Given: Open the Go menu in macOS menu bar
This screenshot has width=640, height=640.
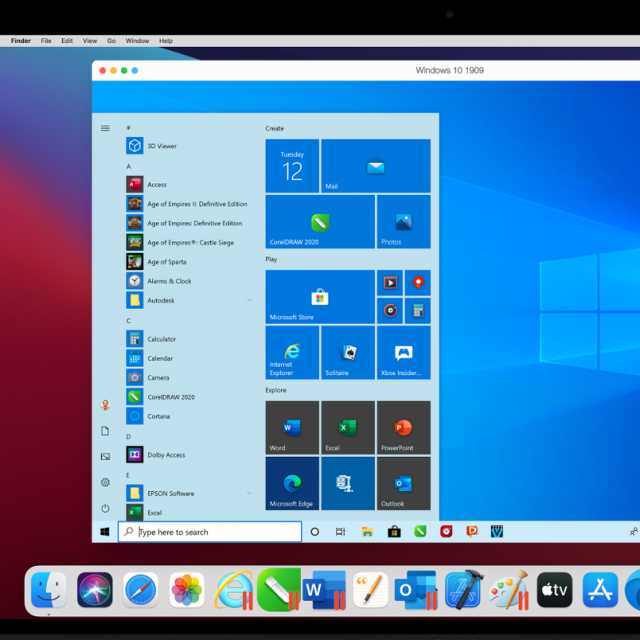Looking at the screenshot, I should (x=111, y=41).
